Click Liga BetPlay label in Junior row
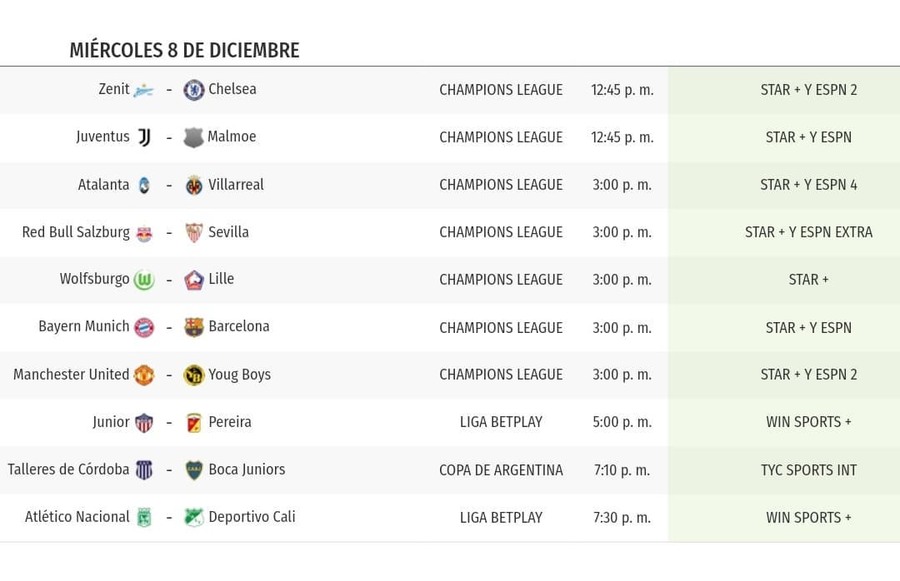 coord(501,422)
